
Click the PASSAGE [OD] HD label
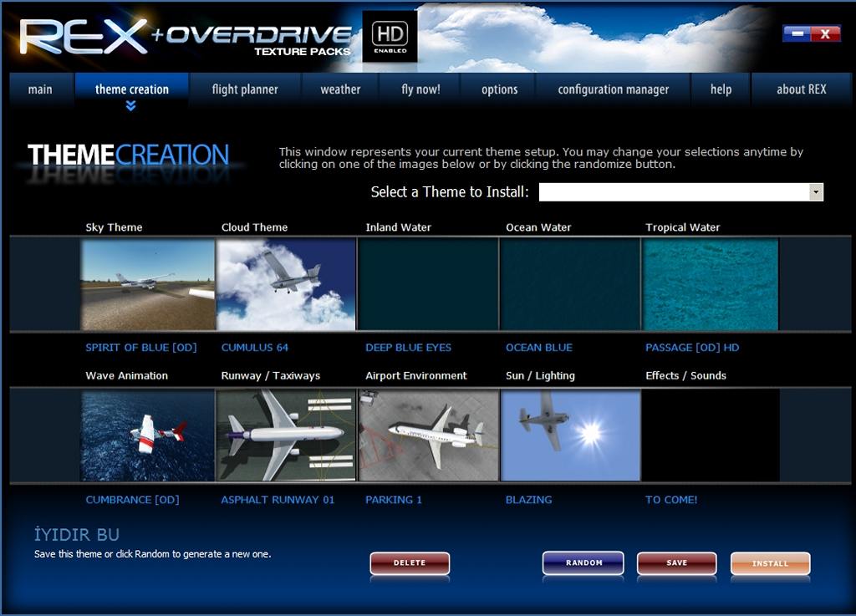click(692, 348)
